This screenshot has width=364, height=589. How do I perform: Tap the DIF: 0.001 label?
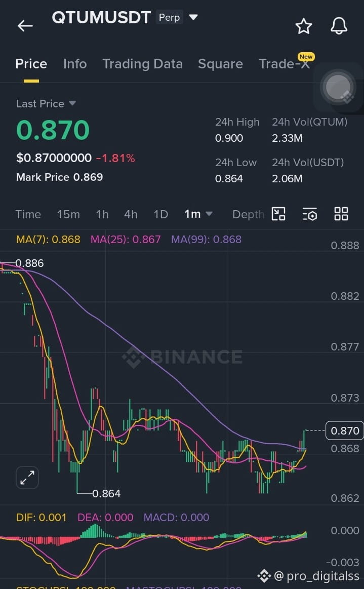[x=42, y=518]
